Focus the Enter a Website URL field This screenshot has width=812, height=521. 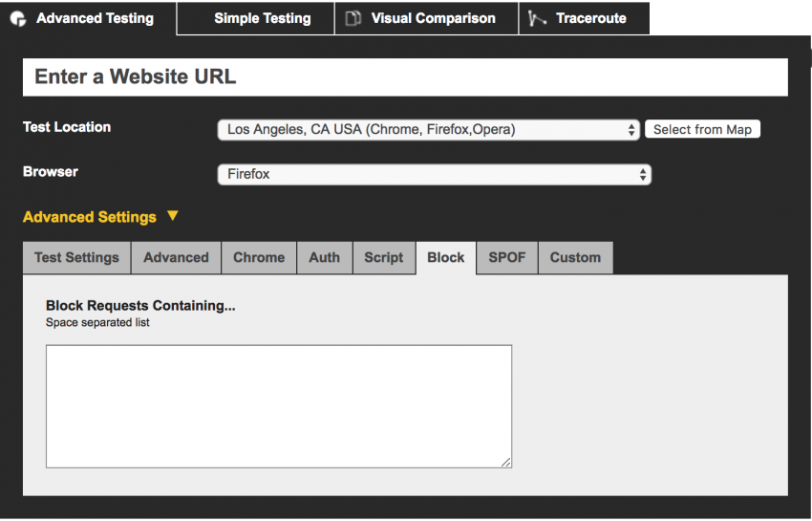(405, 77)
